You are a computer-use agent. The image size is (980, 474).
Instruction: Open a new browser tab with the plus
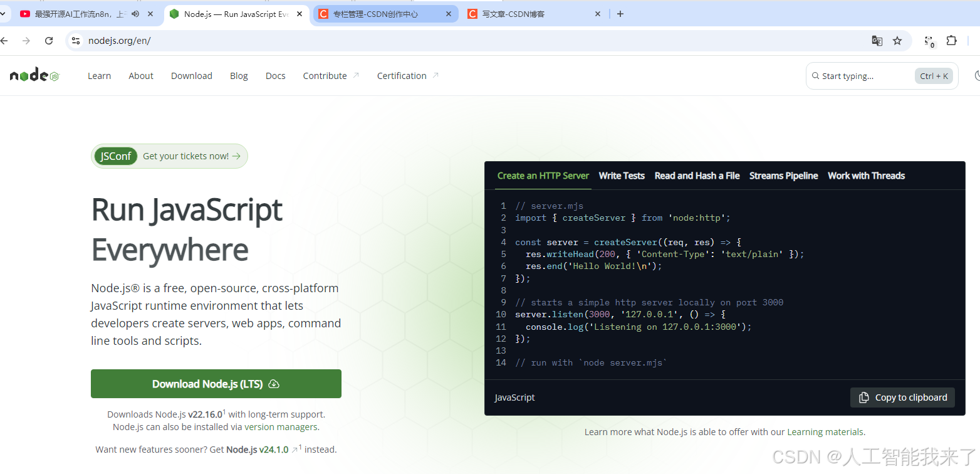click(620, 14)
